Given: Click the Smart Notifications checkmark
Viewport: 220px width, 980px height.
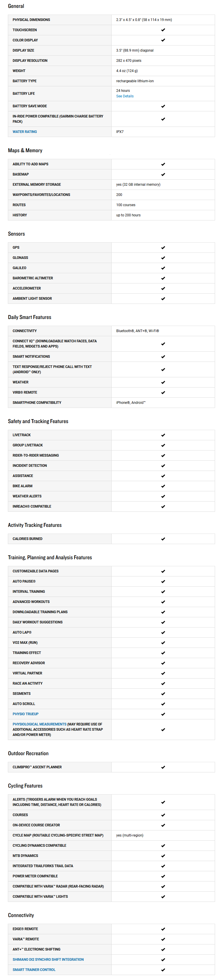Looking at the screenshot, I should click(163, 357).
